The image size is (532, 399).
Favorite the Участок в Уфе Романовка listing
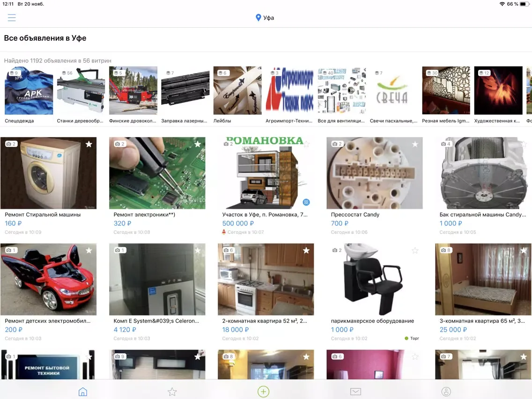click(x=306, y=144)
